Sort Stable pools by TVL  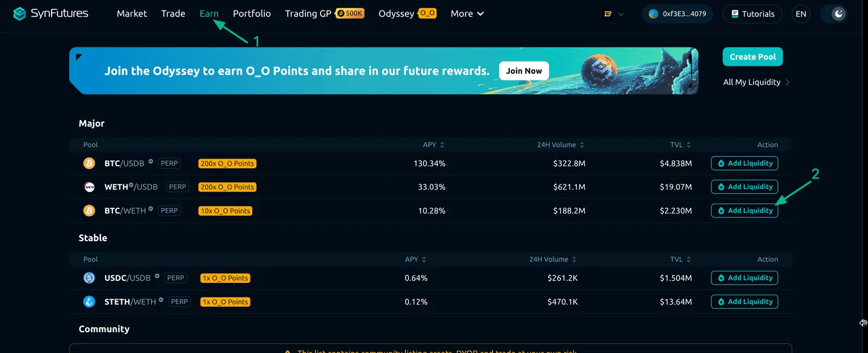coord(680,260)
